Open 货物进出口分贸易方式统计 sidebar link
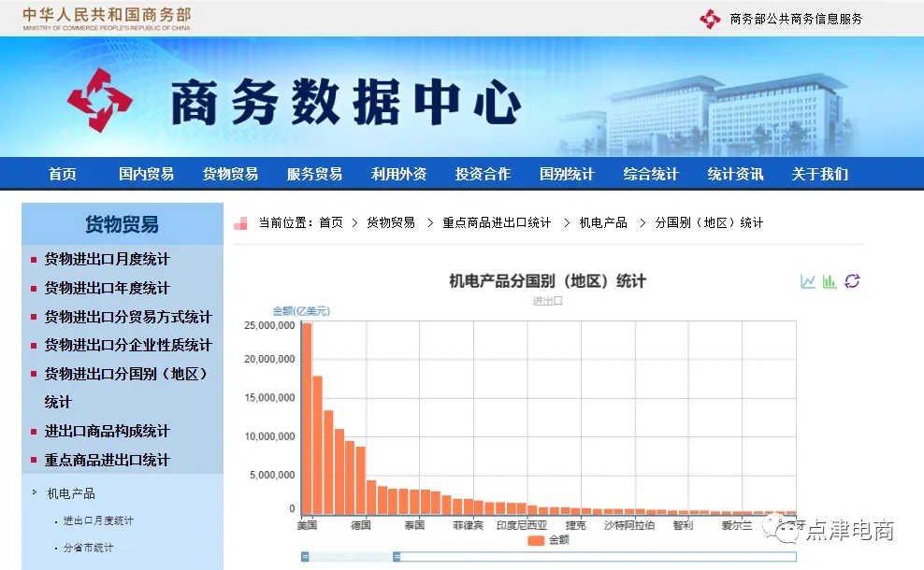The width and height of the screenshot is (924, 570). (x=128, y=317)
